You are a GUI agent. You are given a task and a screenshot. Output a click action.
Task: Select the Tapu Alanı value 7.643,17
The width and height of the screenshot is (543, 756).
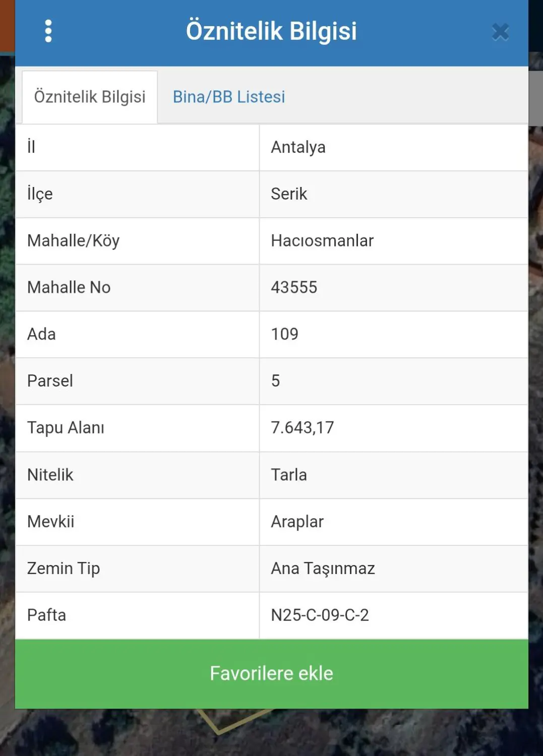[303, 428]
